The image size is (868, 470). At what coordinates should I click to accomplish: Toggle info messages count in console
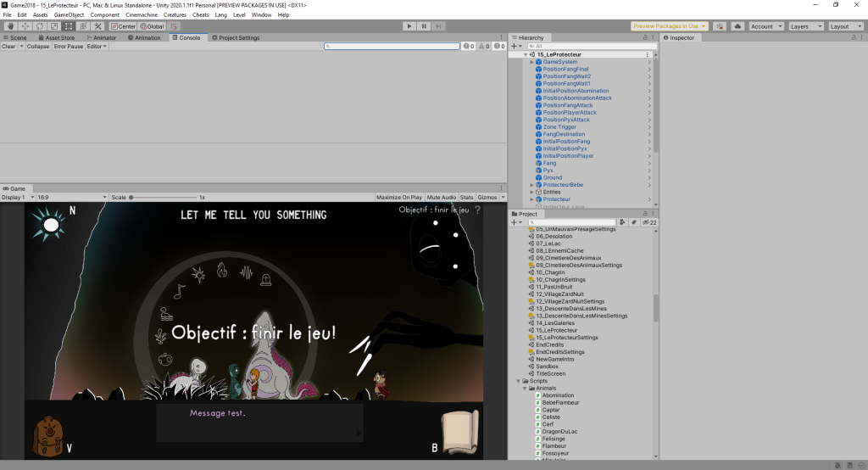pos(469,47)
